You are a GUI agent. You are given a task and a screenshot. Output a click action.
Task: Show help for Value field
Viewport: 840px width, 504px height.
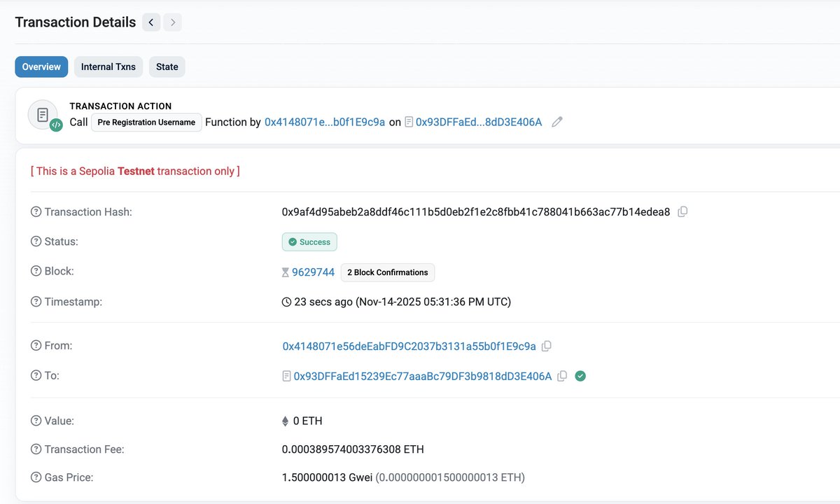[x=36, y=421]
